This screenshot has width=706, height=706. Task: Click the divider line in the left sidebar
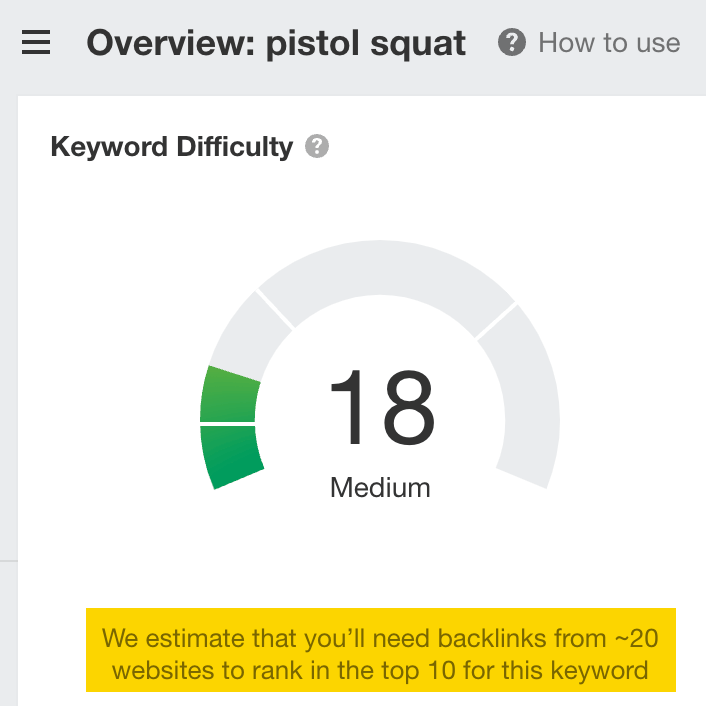9,561
